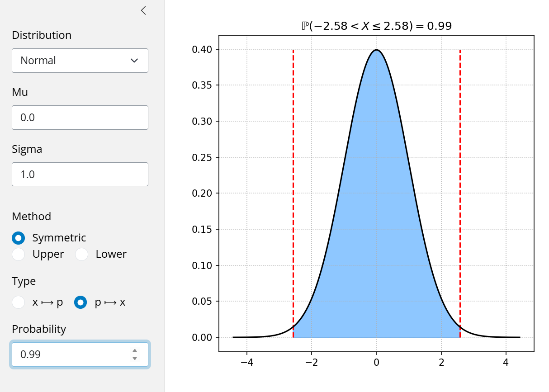
Task: Switch method to the Lower radio button
Action: [82, 254]
